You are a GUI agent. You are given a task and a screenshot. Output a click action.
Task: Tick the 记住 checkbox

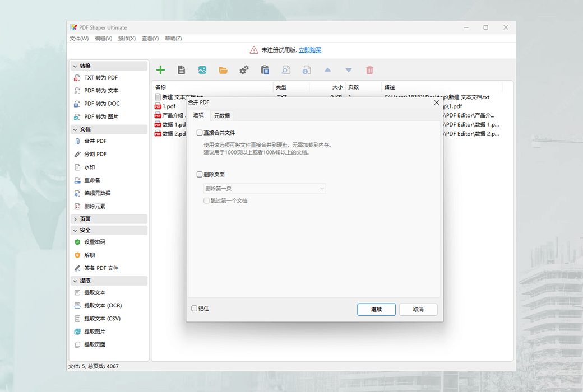coord(193,309)
